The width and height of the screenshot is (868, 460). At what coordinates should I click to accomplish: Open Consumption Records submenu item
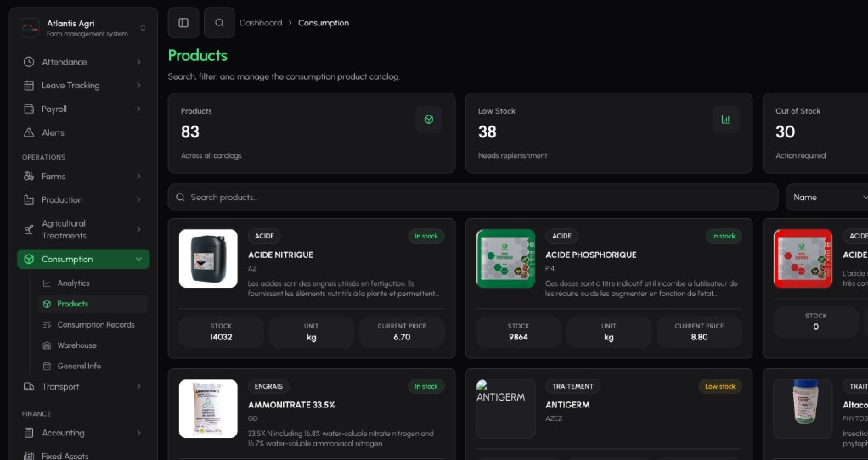coord(93,324)
